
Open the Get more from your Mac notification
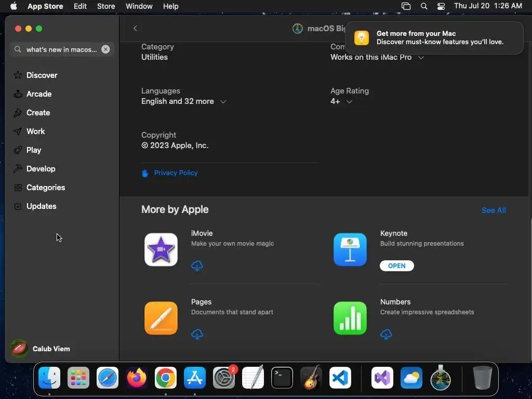click(434, 37)
